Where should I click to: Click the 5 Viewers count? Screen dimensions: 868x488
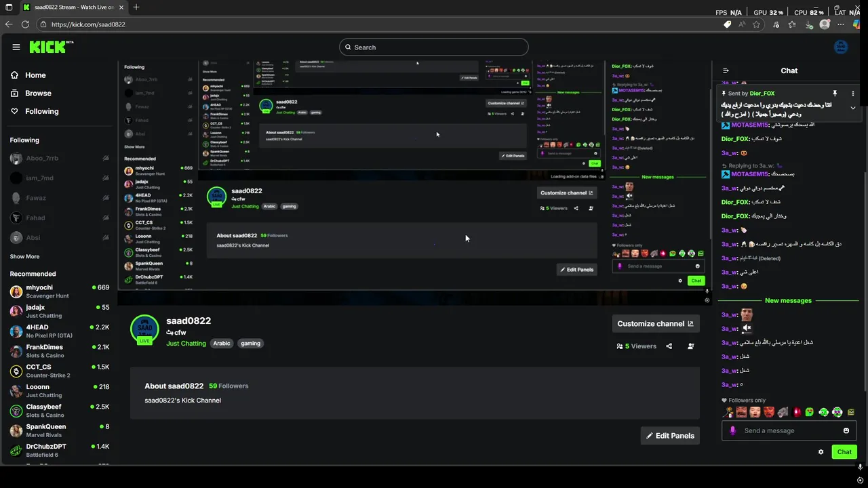pos(636,346)
